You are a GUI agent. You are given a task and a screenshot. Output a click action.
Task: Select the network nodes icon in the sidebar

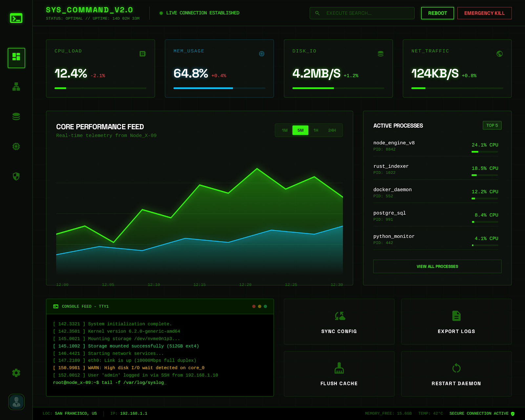16,87
